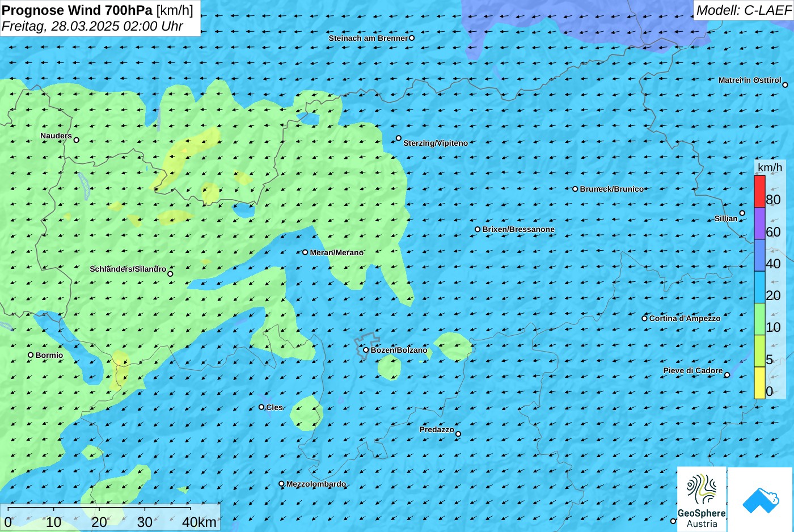Click the Nauders location marker
The width and height of the screenshot is (794, 532).
coord(77,140)
